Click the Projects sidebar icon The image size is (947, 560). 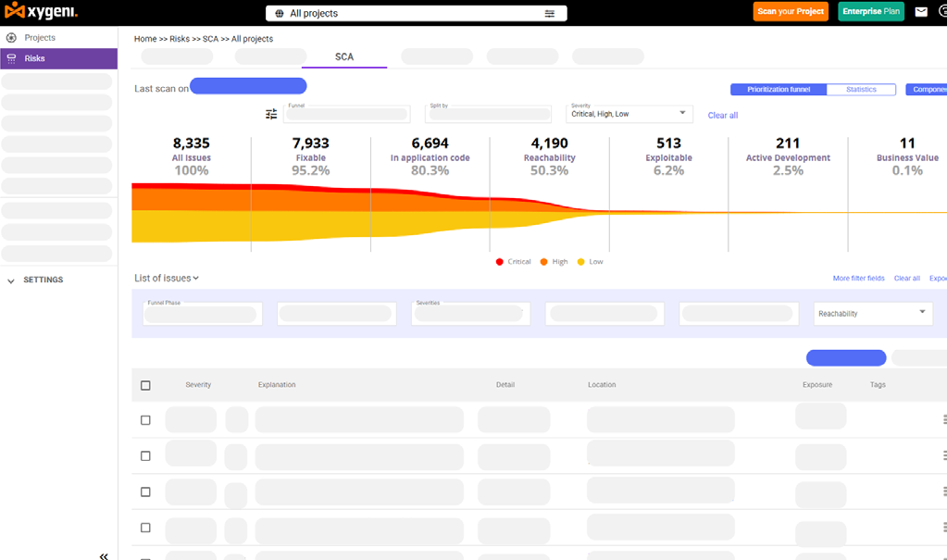(11, 38)
